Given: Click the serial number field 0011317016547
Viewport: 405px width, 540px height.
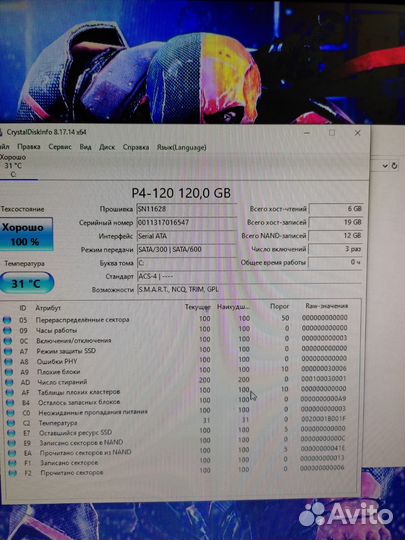Looking at the screenshot, I should click(186, 222).
